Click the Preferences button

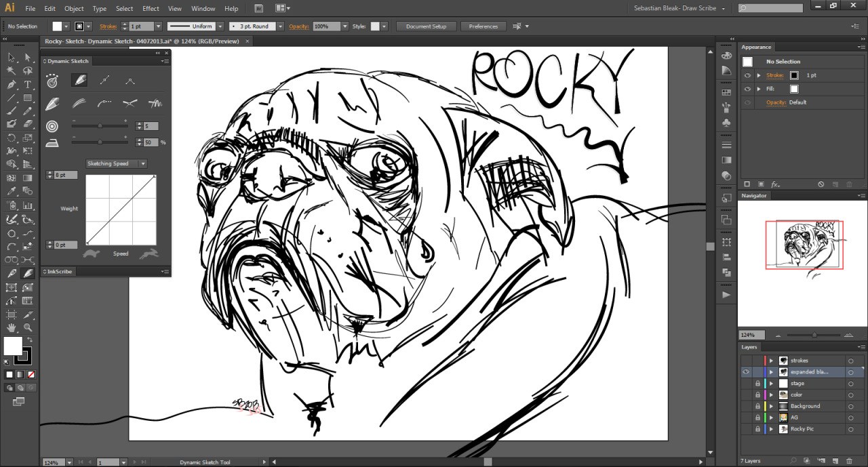pyautogui.click(x=483, y=26)
